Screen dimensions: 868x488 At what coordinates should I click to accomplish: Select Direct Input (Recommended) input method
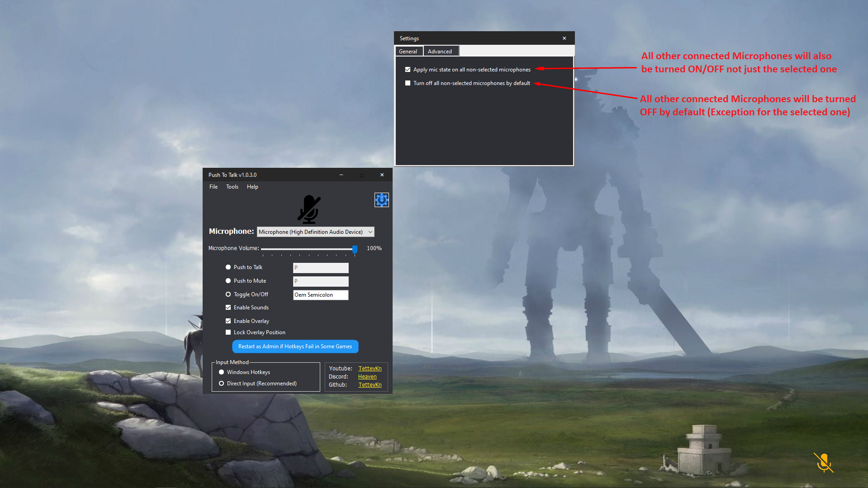[x=221, y=383]
